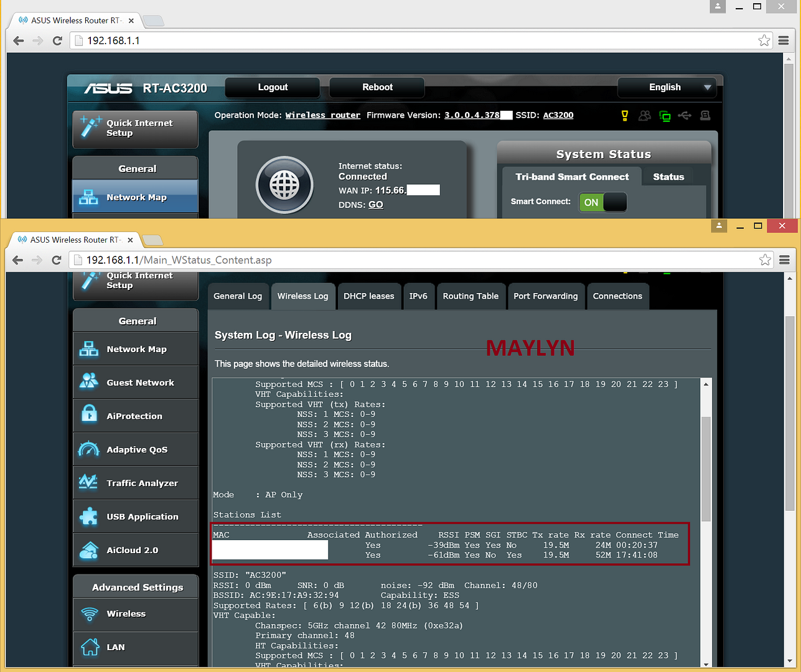Viewport: 801px width, 672px height.
Task: Click firmware version 3.0.0.4.378 link
Action: (472, 115)
